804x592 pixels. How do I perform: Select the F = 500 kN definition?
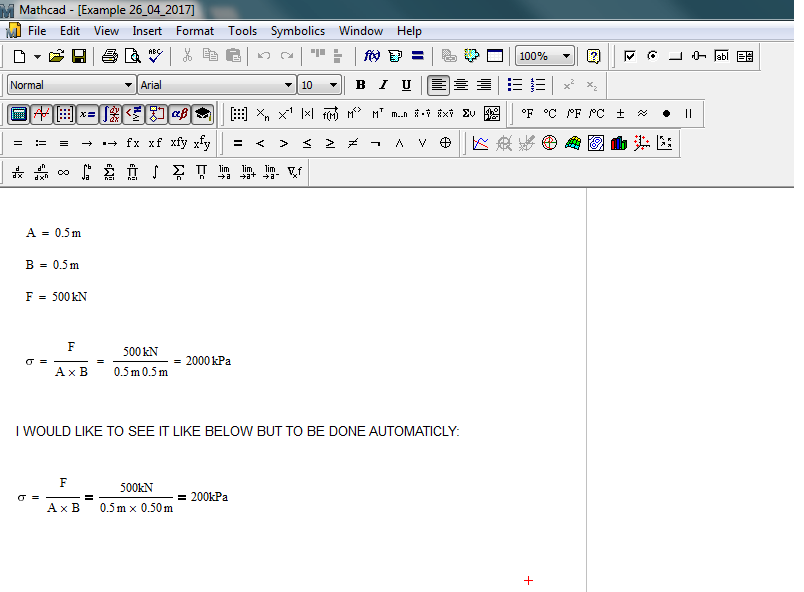[x=56, y=297]
